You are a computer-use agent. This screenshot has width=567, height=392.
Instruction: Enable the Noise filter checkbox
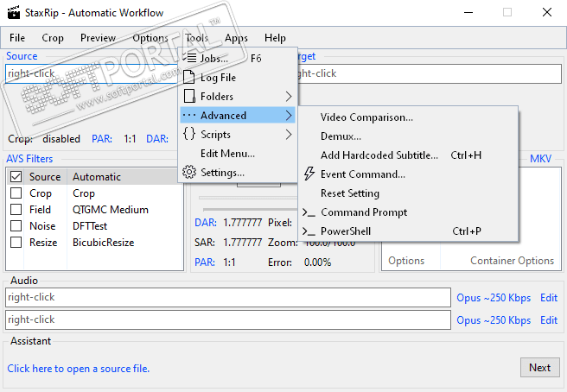pyautogui.click(x=16, y=226)
